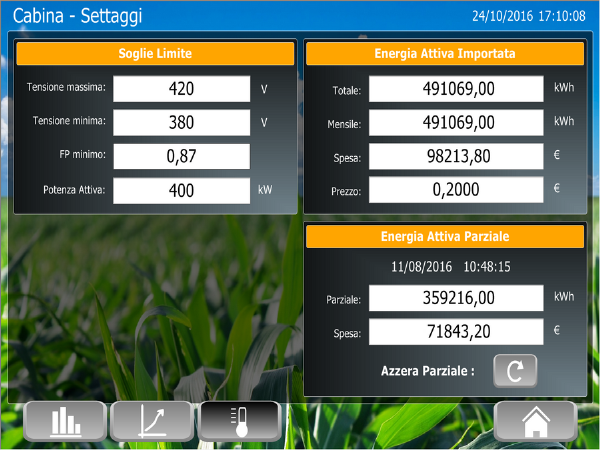
Task: Edit the Tensione massima value 420
Action: coord(181,89)
